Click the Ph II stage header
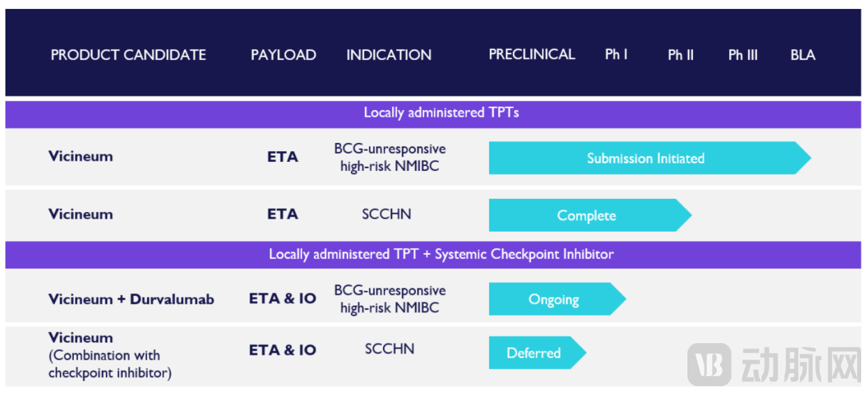The image size is (868, 393). point(681,55)
